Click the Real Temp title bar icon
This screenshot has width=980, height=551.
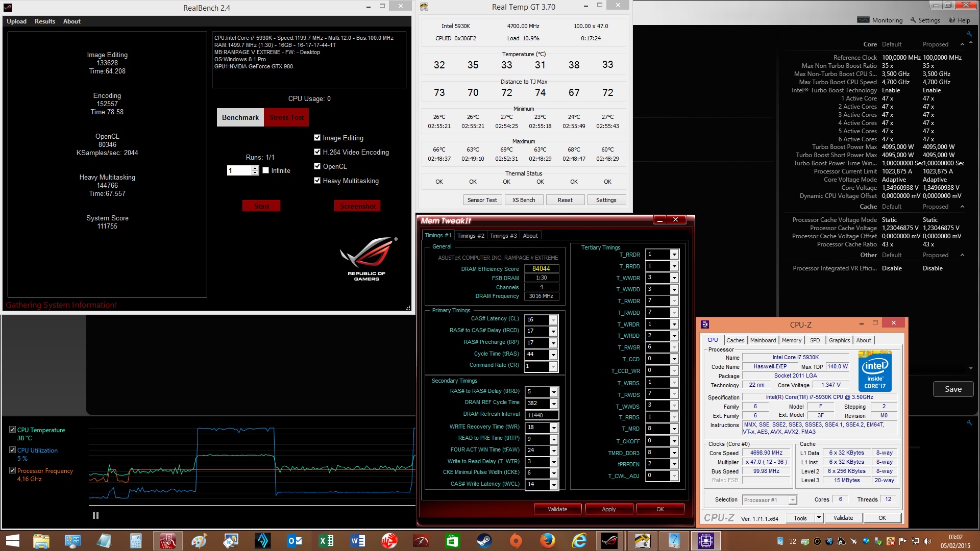pos(424,7)
